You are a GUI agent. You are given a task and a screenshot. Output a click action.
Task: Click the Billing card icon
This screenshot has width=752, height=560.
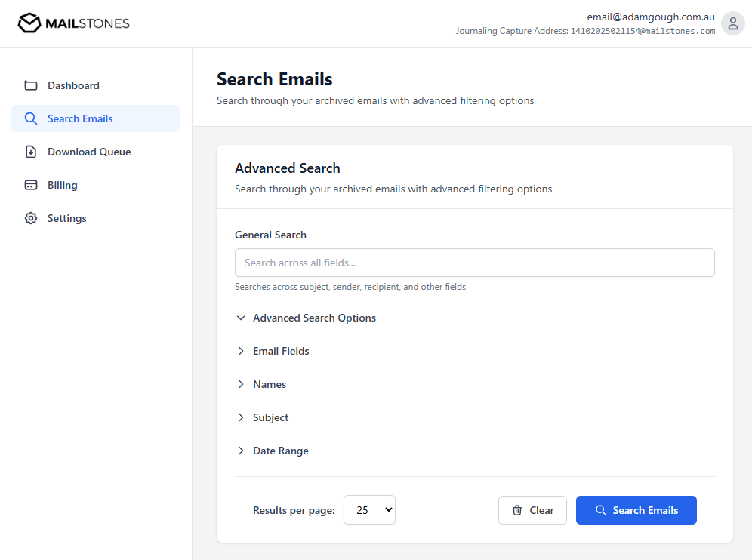(x=31, y=184)
